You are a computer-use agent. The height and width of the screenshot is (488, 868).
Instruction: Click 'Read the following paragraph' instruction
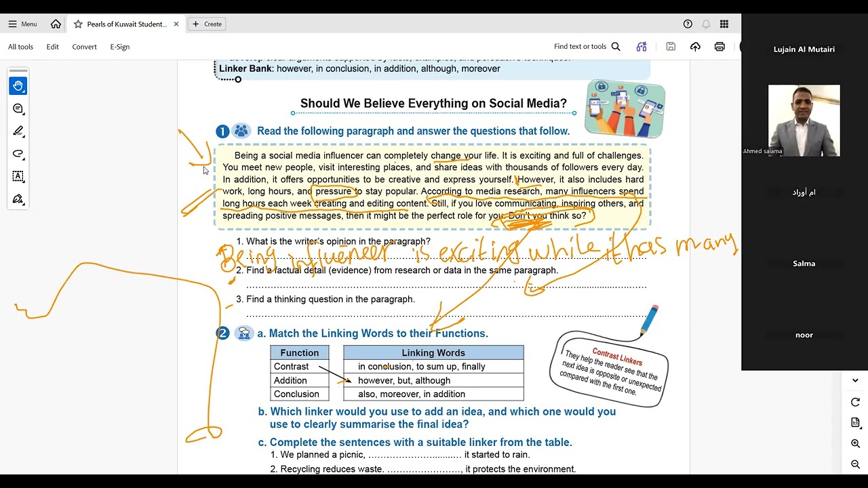413,131
